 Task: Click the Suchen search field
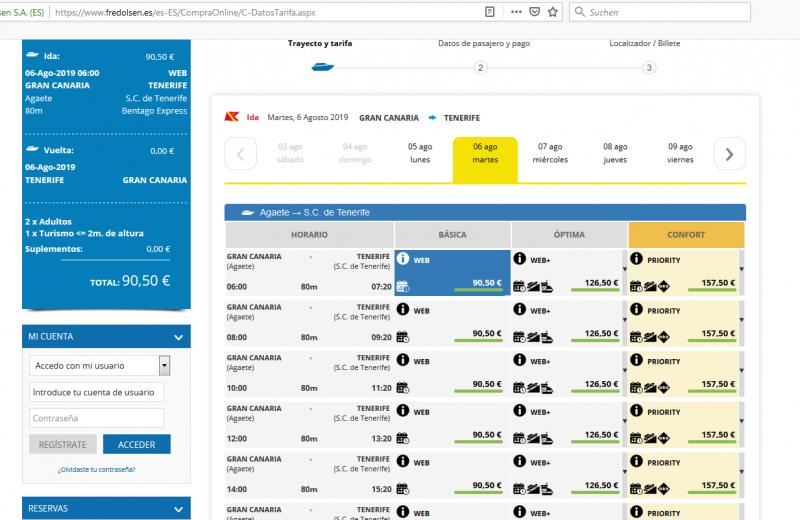[660, 12]
